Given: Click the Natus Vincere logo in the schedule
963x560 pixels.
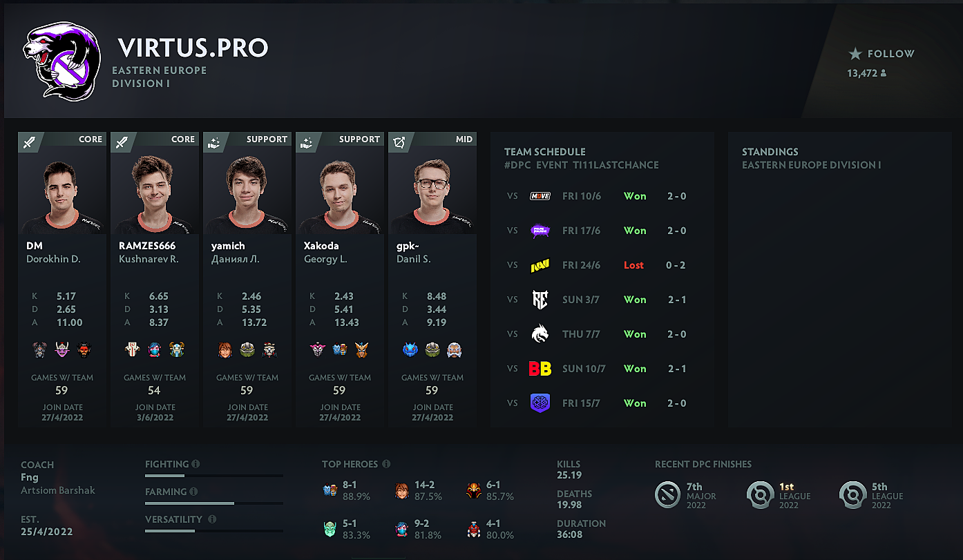Looking at the screenshot, I should [540, 265].
